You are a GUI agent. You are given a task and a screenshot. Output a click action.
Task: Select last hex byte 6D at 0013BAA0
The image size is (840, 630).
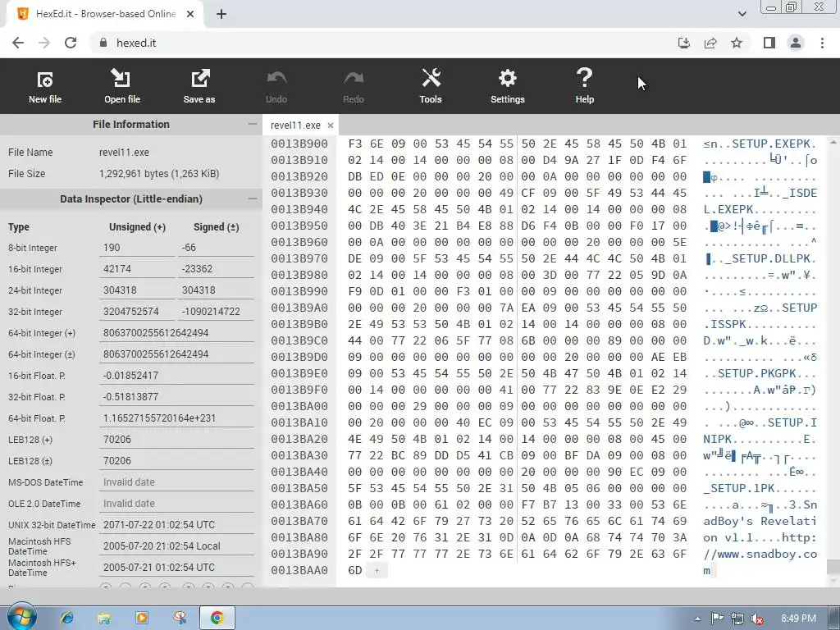click(354, 570)
